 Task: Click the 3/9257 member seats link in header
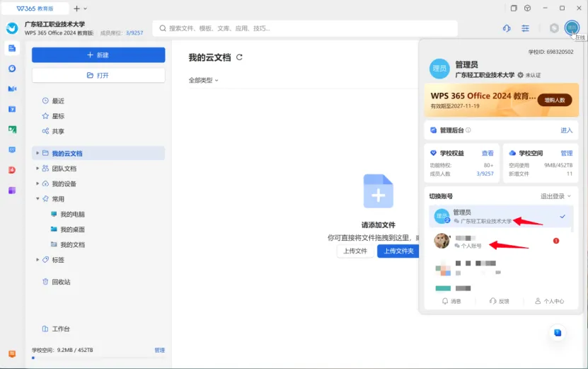(x=134, y=33)
